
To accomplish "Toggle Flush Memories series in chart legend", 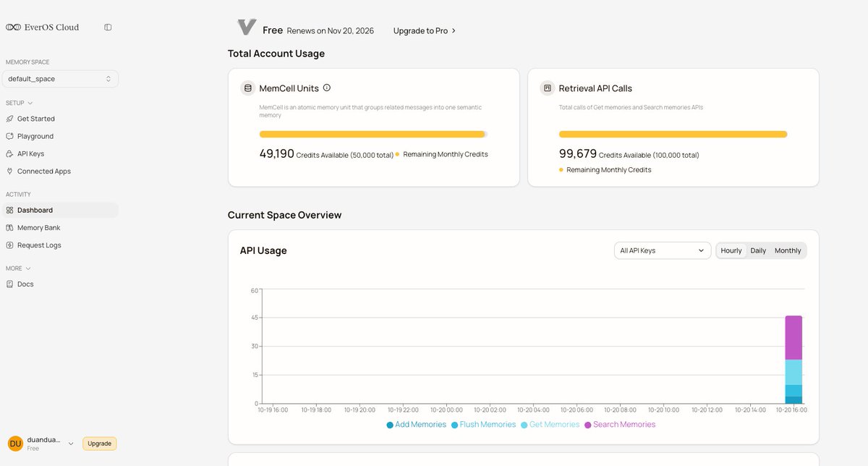I will (x=483, y=425).
